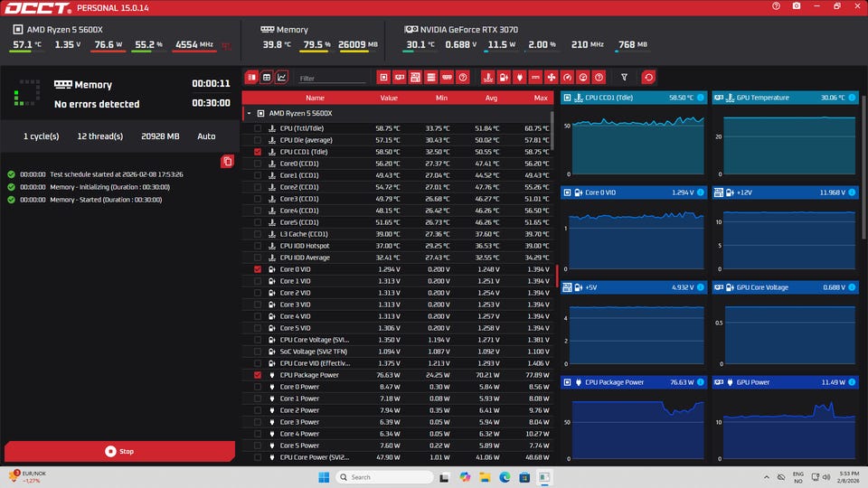
Task: Check the Core 2 Power checkbox
Action: click(x=258, y=410)
